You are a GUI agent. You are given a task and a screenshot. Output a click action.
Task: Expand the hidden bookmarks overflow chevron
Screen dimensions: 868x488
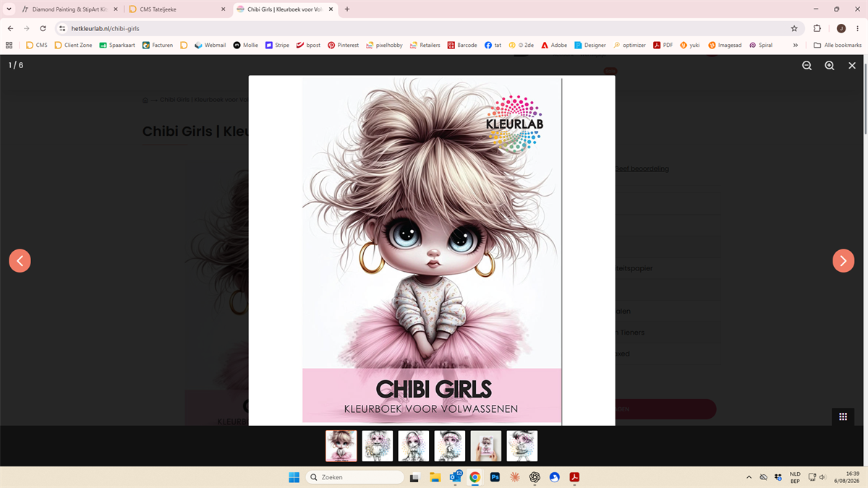796,45
